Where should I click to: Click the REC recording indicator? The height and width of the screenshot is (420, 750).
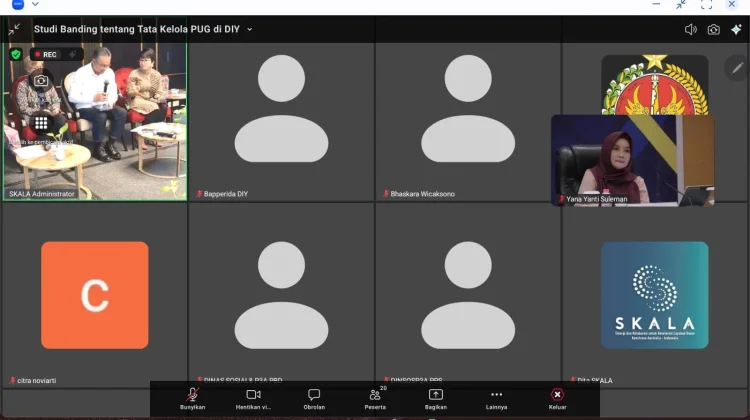[x=45, y=55]
